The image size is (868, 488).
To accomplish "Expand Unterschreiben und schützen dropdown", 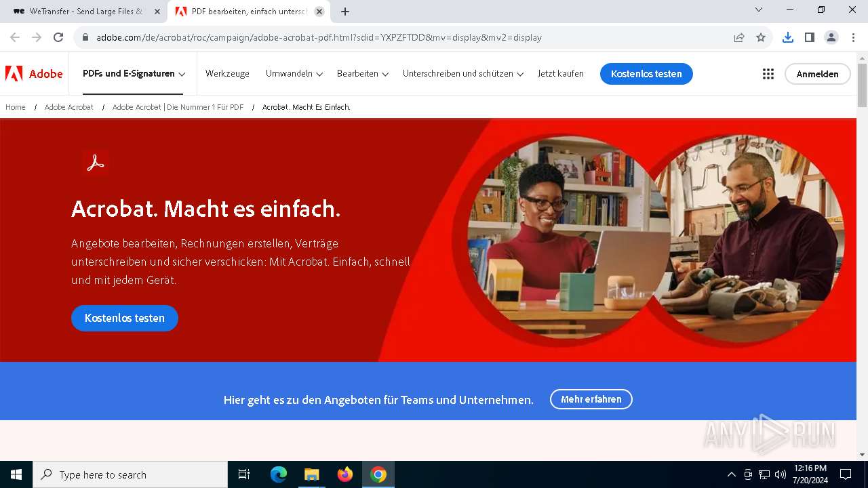I will (x=463, y=74).
